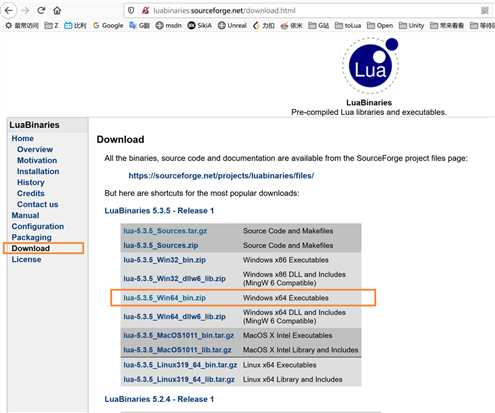Download lua-5.3.5_Win32_bin.zip
Image resolution: width=495 pixels, height=413 pixels.
click(x=164, y=260)
